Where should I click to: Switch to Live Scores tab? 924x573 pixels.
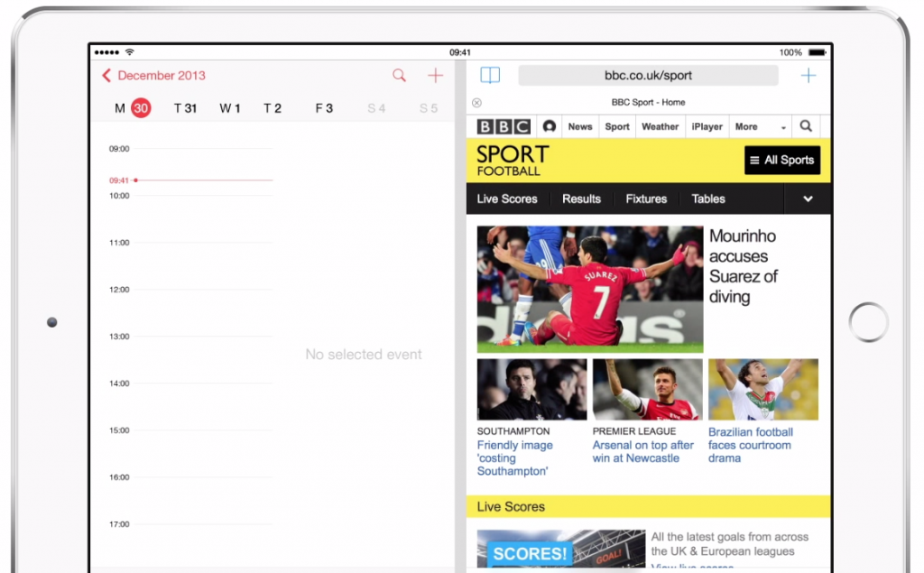point(507,199)
